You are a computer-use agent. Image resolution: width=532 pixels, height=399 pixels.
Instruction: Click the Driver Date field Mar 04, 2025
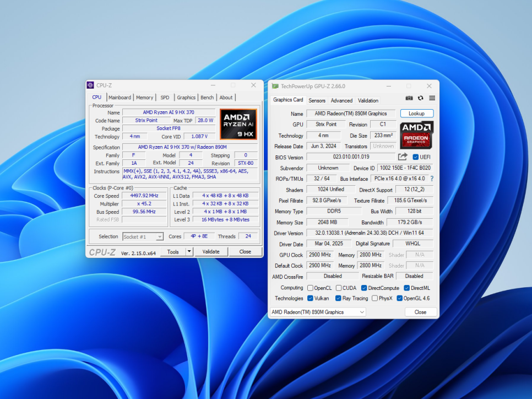click(329, 244)
